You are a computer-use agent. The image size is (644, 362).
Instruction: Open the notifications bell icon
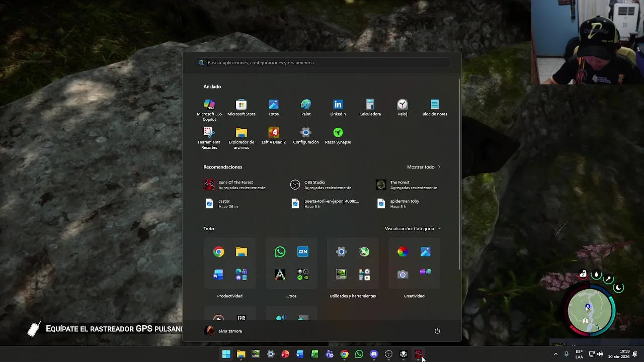(635, 354)
